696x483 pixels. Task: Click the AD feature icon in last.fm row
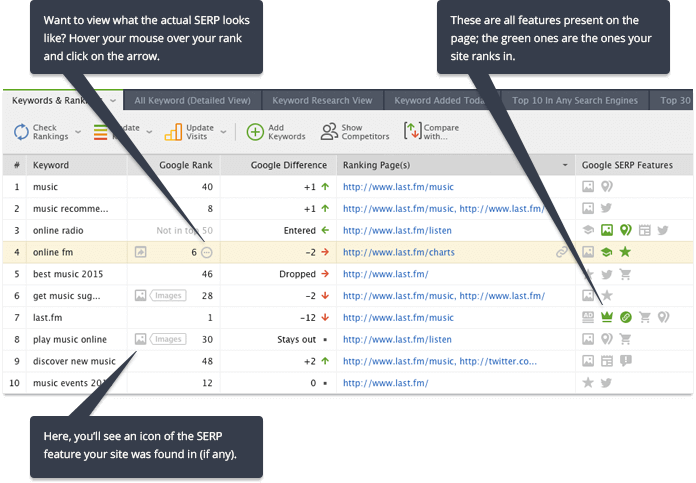click(x=588, y=317)
